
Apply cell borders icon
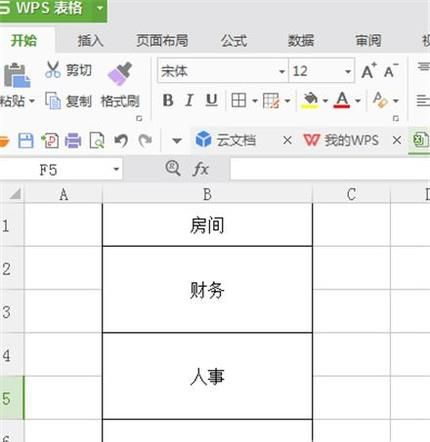(239, 100)
